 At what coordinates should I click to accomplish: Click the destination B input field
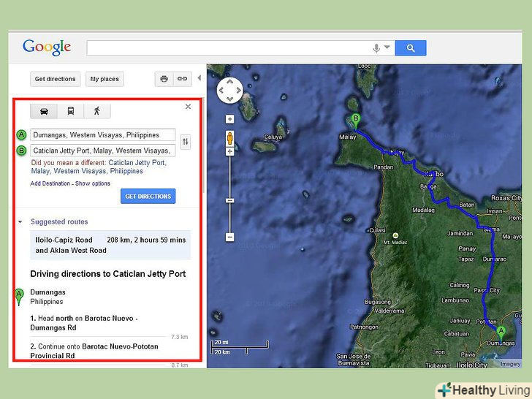[102, 151]
